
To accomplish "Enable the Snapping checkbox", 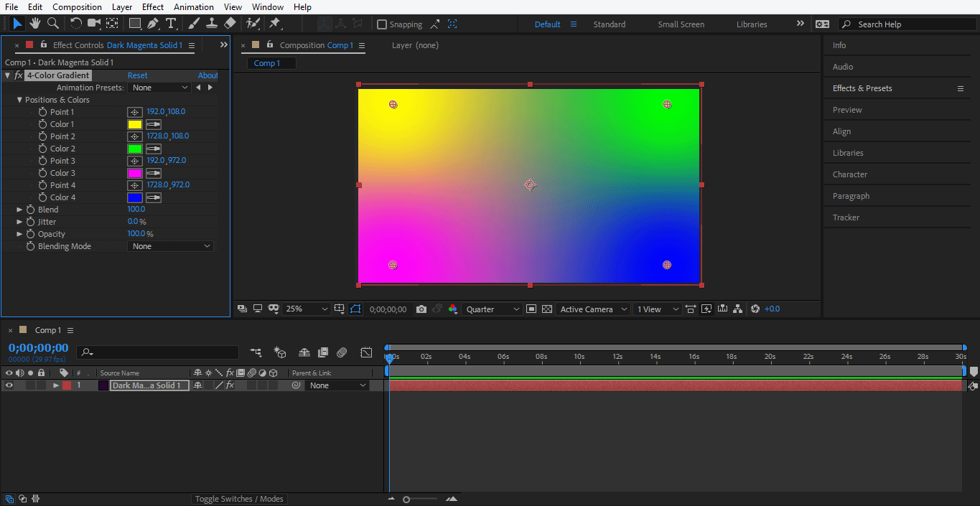I will (x=382, y=24).
